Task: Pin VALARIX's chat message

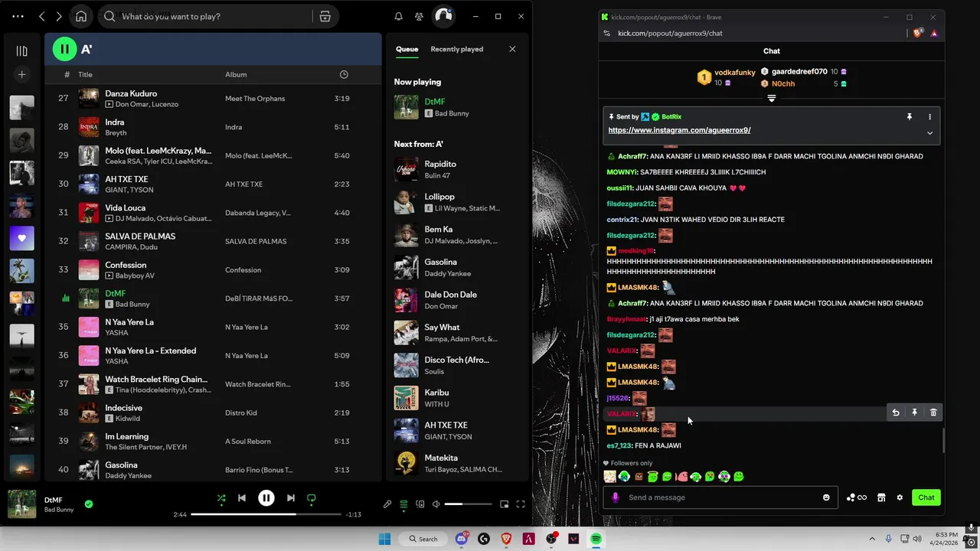Action: 914,412
